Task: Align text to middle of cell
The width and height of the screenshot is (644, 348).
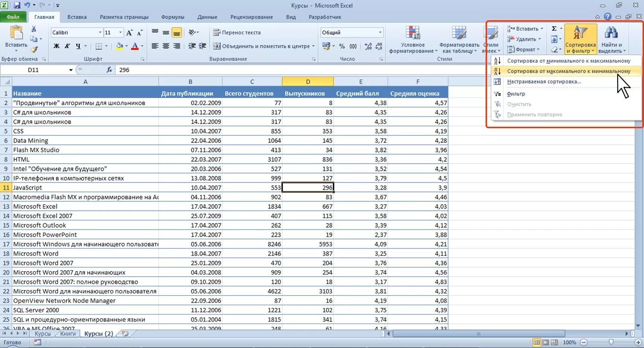Action: [166, 33]
